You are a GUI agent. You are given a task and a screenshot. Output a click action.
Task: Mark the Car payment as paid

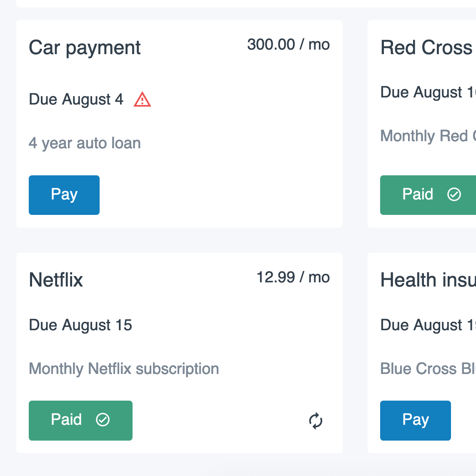(x=64, y=195)
